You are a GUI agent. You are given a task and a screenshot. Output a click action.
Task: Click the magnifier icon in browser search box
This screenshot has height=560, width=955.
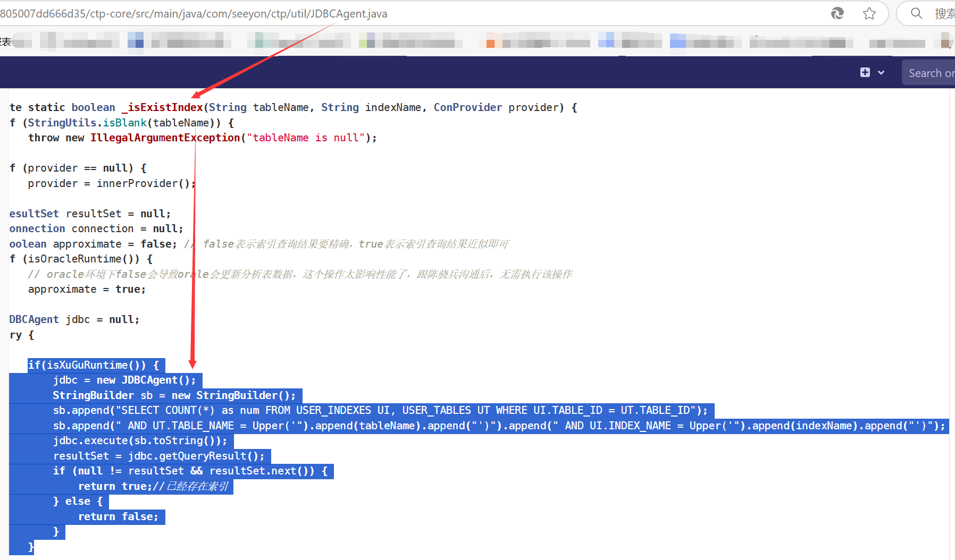pos(916,13)
